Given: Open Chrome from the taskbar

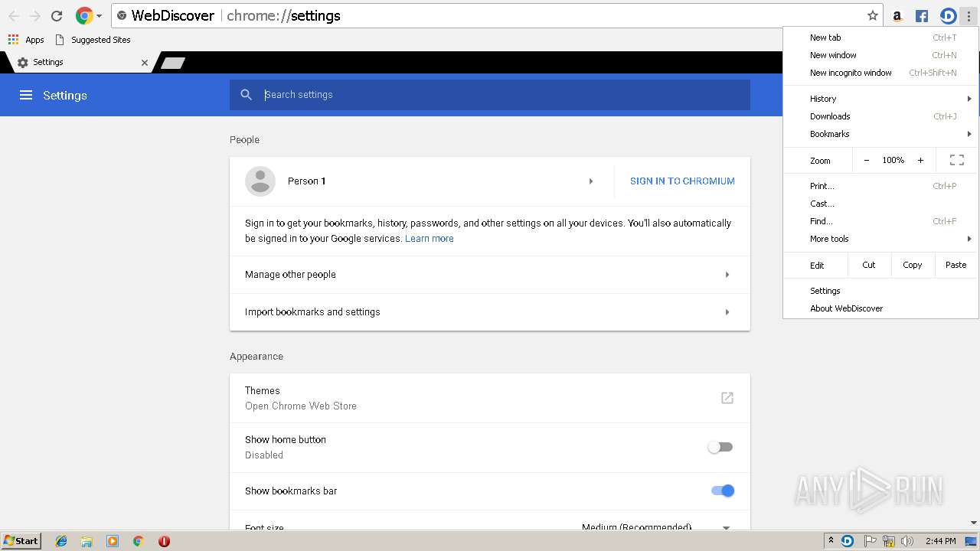Looking at the screenshot, I should click(138, 541).
